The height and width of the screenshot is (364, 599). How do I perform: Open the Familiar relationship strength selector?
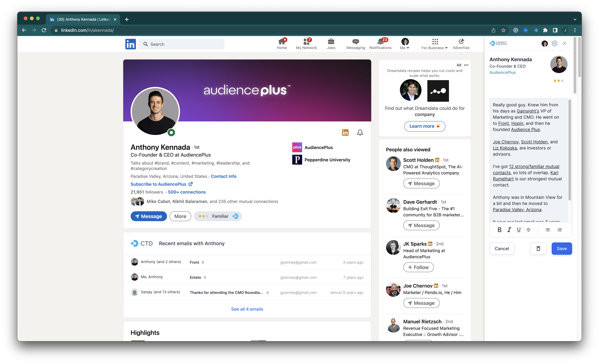click(x=218, y=216)
